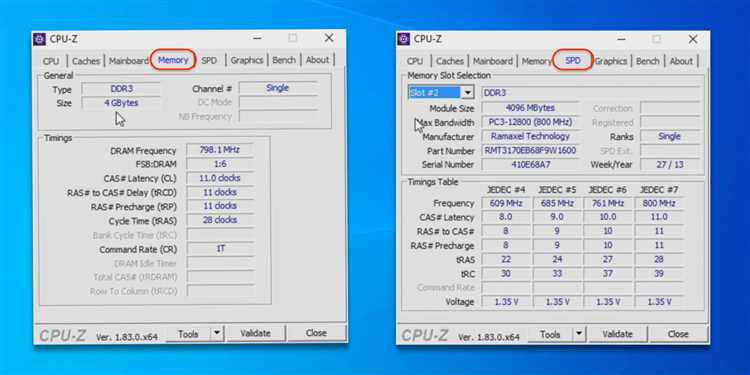The width and height of the screenshot is (750, 375).
Task: Click the Tools button in left window
Action: click(188, 334)
